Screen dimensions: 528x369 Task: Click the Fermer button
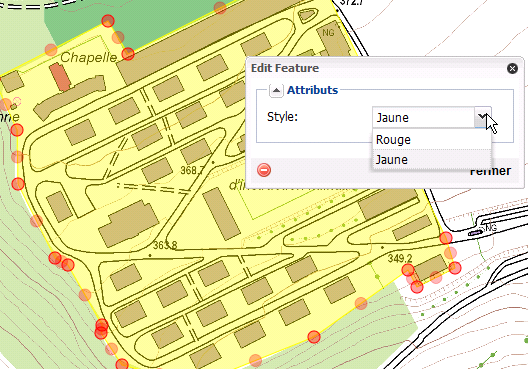point(490,171)
